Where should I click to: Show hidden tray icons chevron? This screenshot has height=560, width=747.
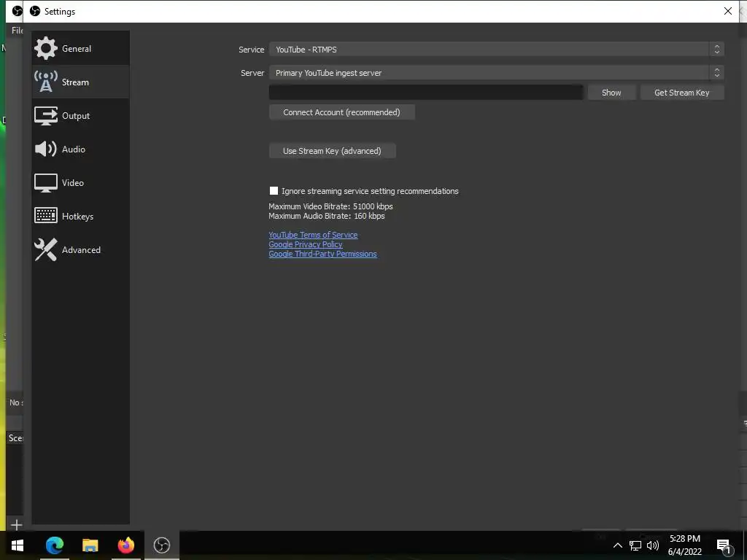[617, 545]
